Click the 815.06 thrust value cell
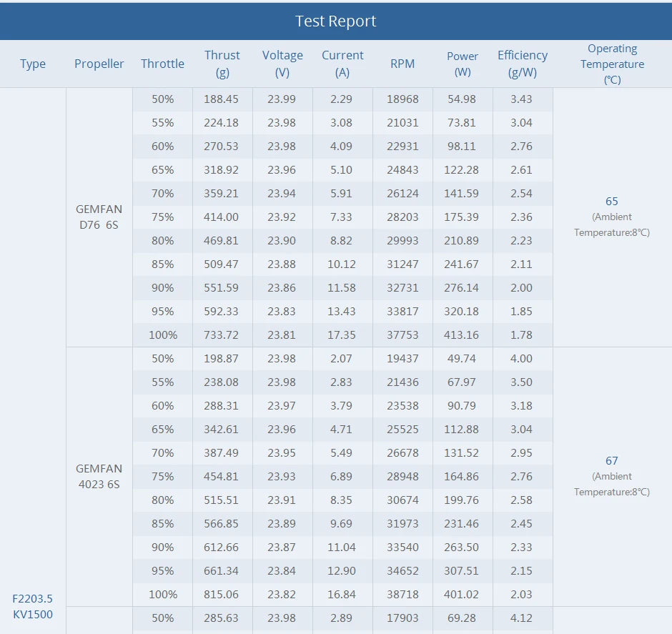 [x=222, y=594]
